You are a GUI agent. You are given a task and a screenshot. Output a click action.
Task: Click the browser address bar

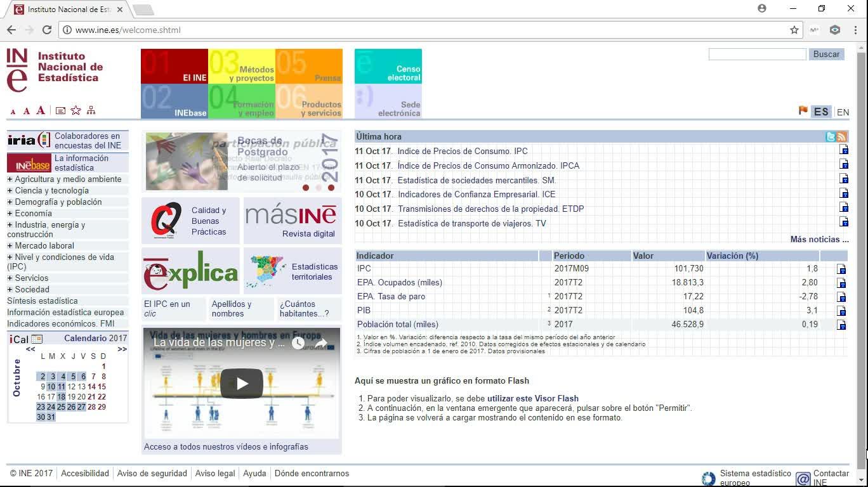pyautogui.click(x=431, y=30)
